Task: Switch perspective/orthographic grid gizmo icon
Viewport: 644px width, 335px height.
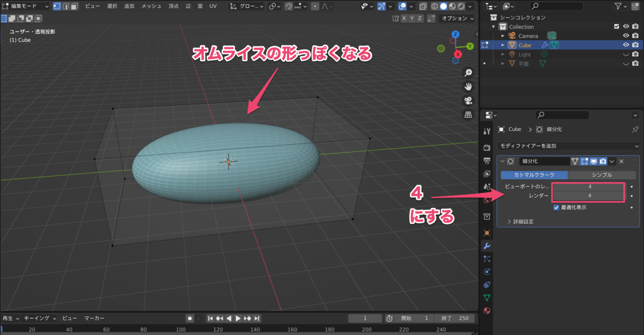Action: point(468,114)
